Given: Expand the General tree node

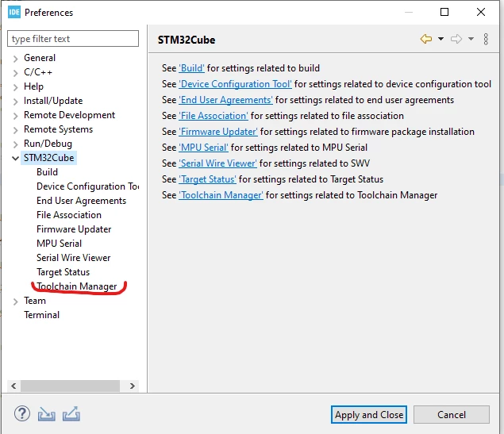Looking at the screenshot, I should 15,59.
